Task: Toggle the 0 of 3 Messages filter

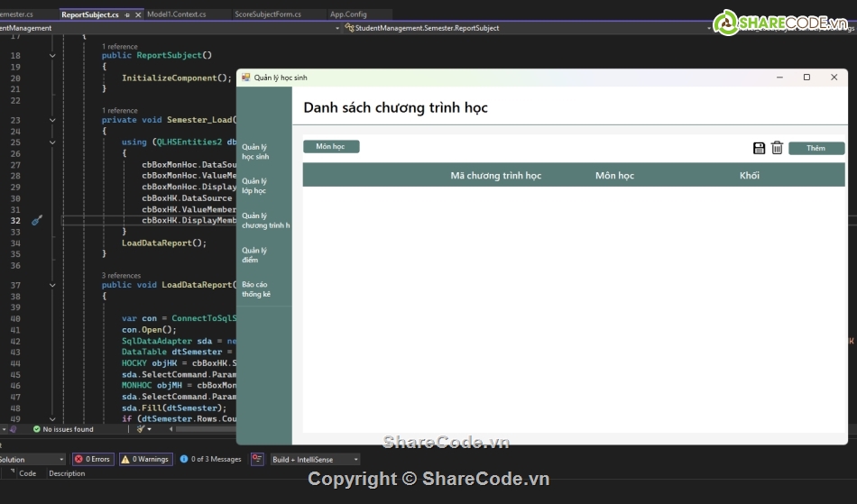Action: (211, 459)
